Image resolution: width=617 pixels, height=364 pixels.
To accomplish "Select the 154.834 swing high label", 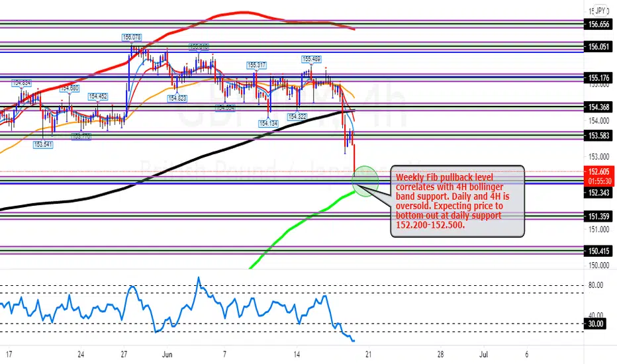I will (21, 83).
